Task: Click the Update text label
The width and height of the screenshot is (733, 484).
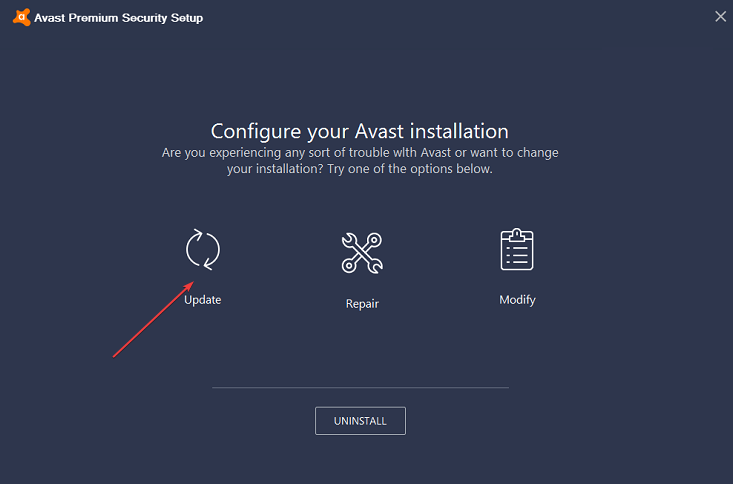Action: tap(203, 300)
